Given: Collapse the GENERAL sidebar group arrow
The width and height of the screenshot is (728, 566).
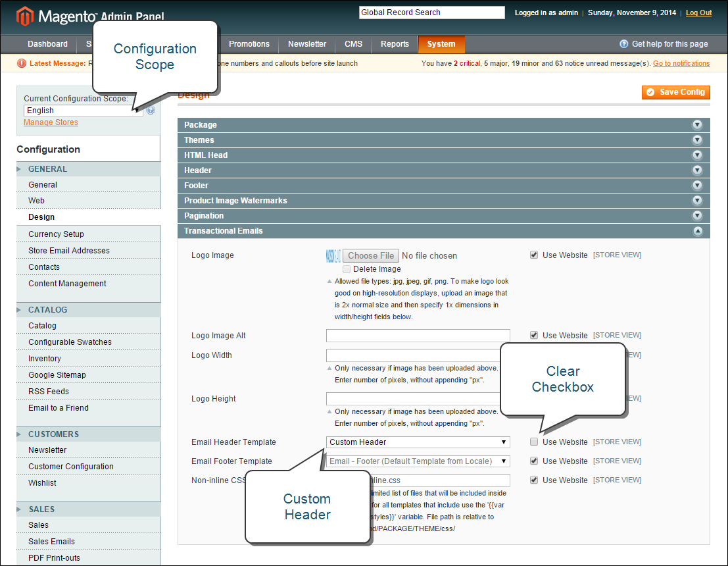Looking at the screenshot, I should (19, 169).
